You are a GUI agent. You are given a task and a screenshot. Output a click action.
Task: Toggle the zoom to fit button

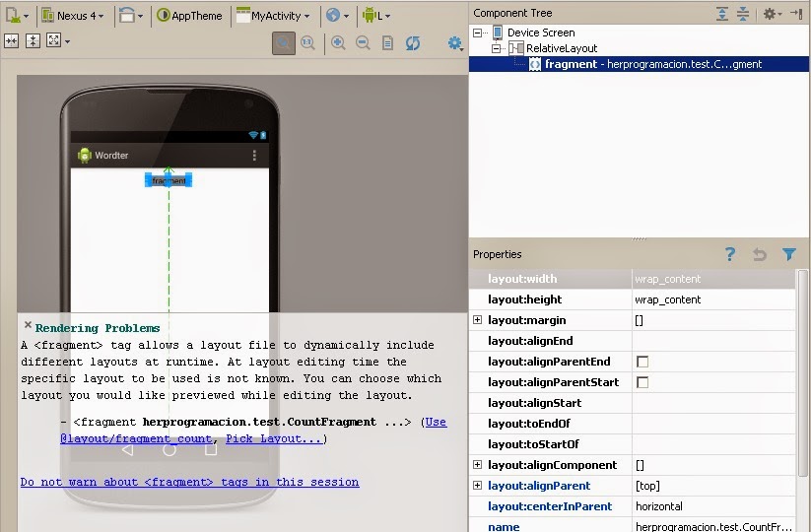pos(284,43)
